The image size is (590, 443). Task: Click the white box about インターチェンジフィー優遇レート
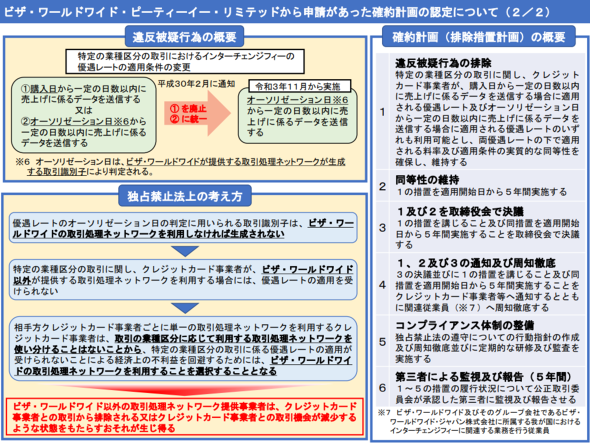tap(185, 62)
